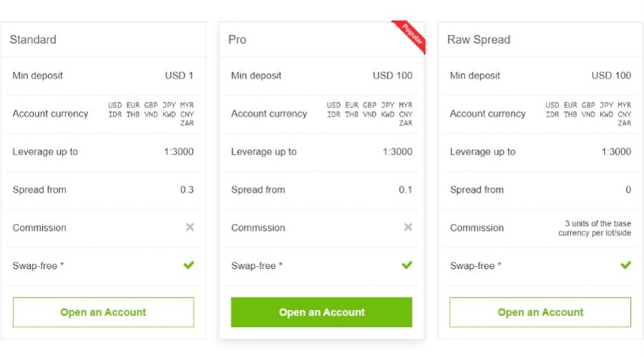Click Raw Spread's commission description text
The width and height of the screenshot is (644, 357).
(595, 228)
